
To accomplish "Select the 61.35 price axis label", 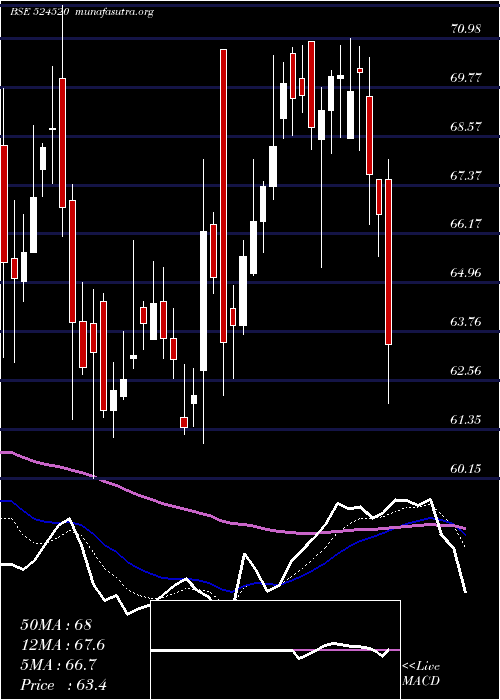I will pos(466,419).
